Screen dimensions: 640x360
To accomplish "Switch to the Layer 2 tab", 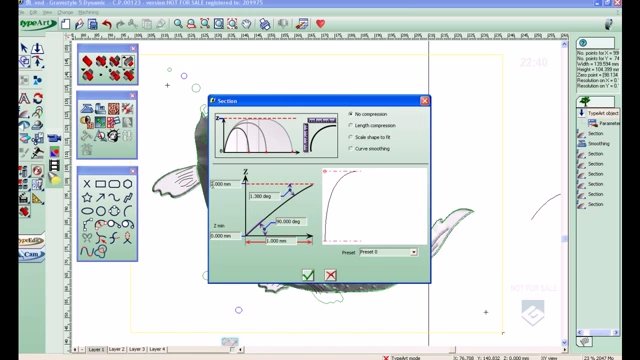I will point(117,349).
